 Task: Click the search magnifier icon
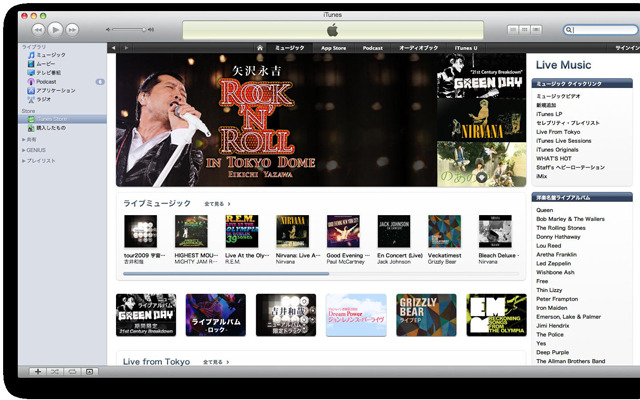568,30
